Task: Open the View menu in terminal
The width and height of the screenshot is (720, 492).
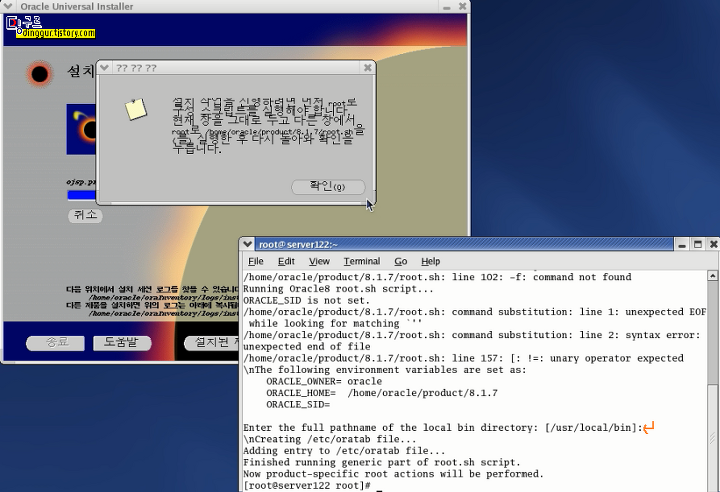Action: click(x=319, y=261)
